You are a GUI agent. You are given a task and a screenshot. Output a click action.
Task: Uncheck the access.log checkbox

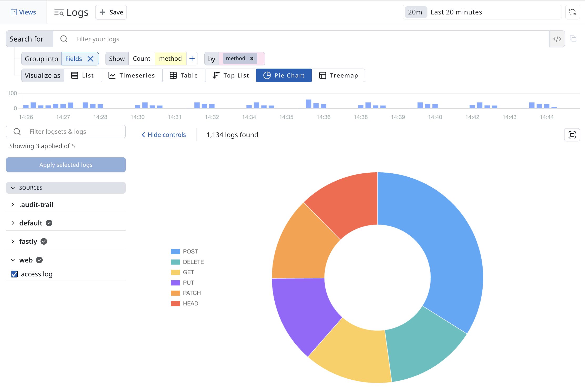click(x=14, y=274)
